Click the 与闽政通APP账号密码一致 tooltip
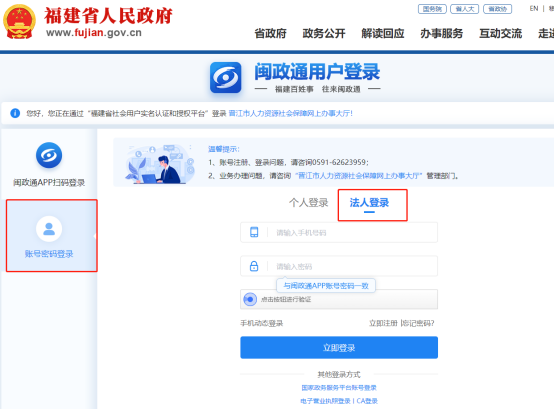 coord(326,286)
